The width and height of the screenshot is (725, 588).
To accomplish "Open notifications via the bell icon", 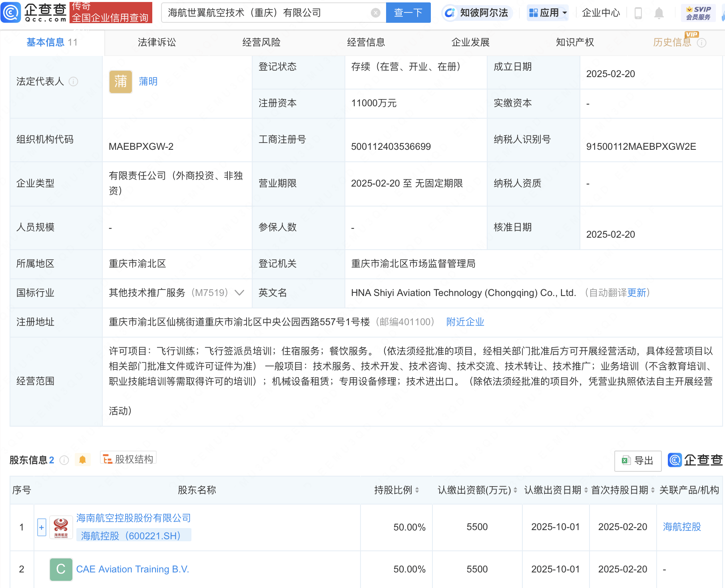I will tap(659, 12).
